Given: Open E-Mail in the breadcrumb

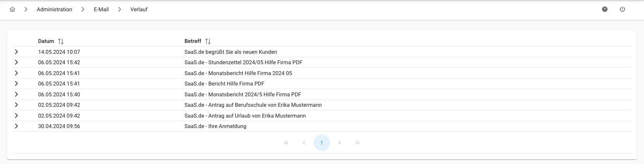Looking at the screenshot, I should pyautogui.click(x=101, y=9).
